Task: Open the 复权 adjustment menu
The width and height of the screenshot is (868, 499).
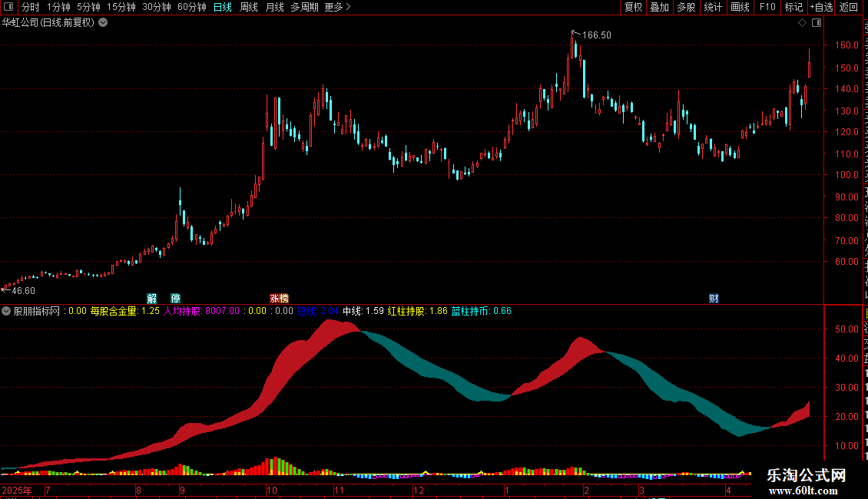Action: 633,7
